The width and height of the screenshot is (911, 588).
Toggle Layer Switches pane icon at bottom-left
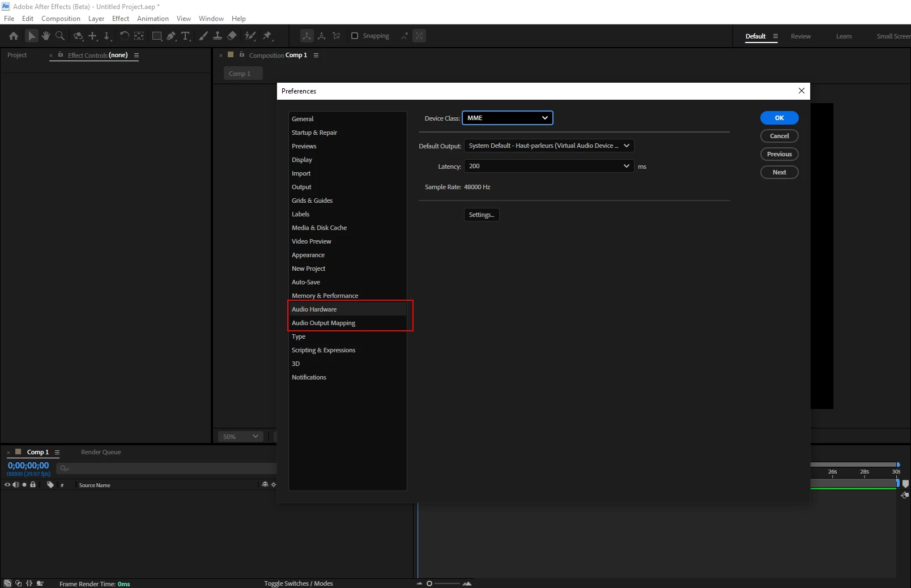[x=7, y=583]
